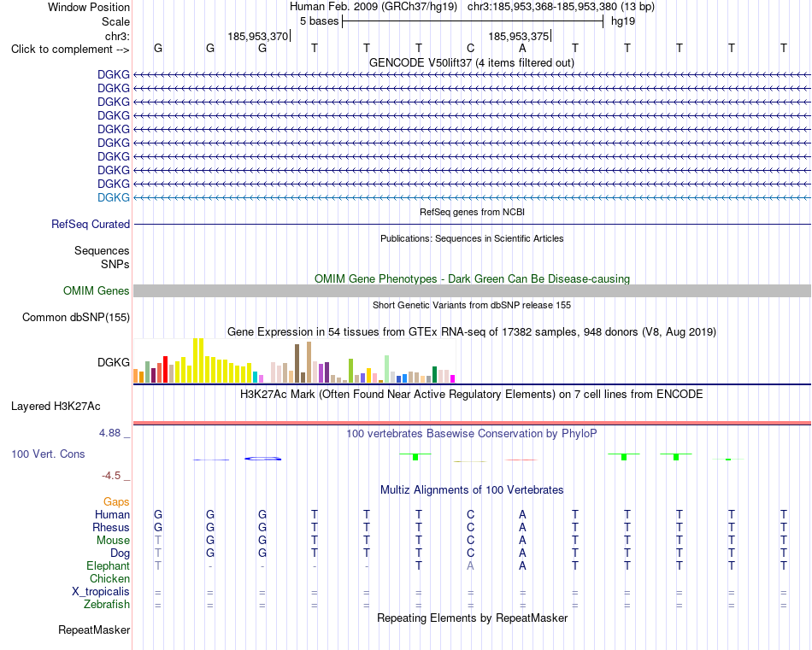This screenshot has width=812, height=650.
Task: Click the hg19 label beside the scale bar
Action: pyautogui.click(x=623, y=21)
